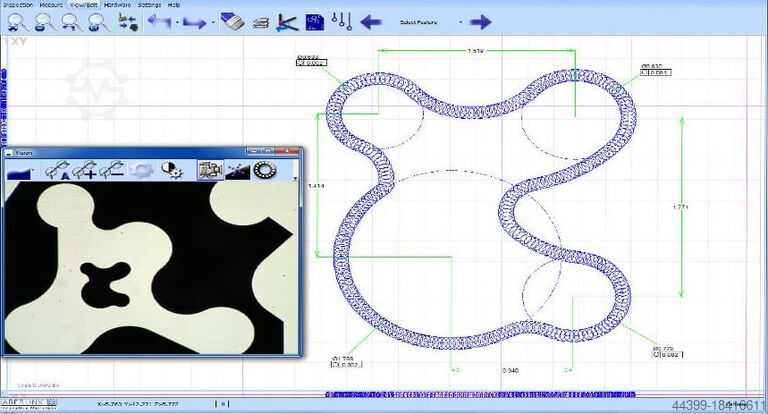Expand the Select Feature dropdown
Image resolution: width=768 pixels, height=414 pixels.
[x=460, y=23]
